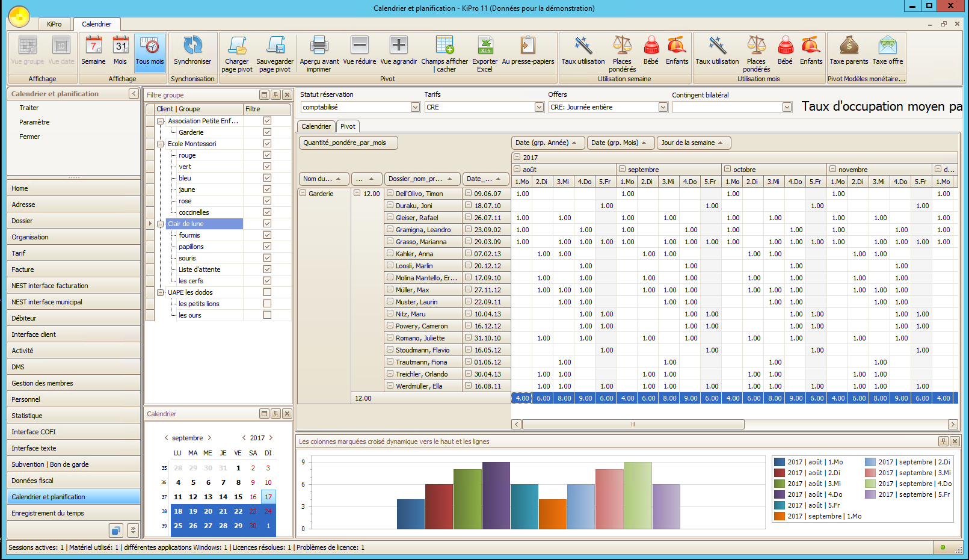
Task: Click Vue agrandir plus icon
Action: tap(398, 46)
